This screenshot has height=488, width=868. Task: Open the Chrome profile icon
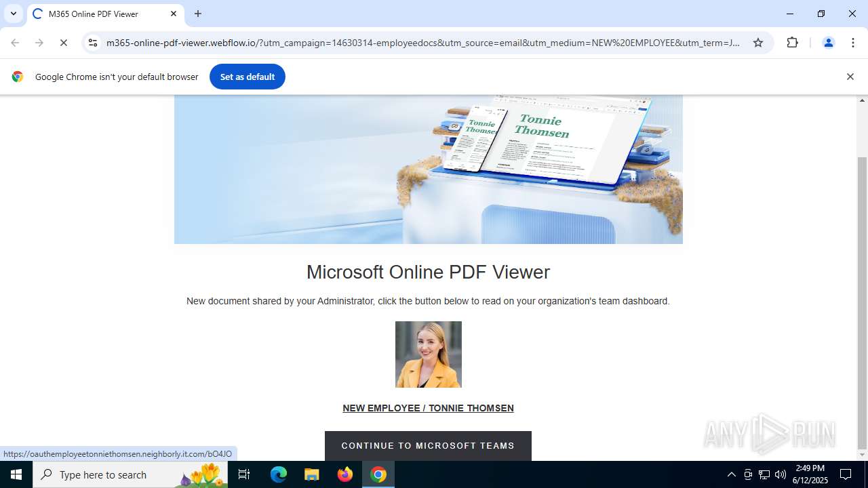point(828,43)
